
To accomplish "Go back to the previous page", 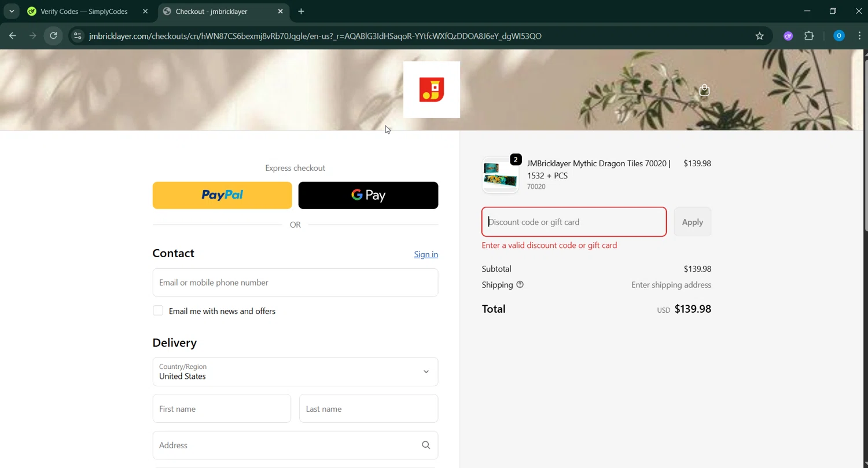I will click(x=13, y=36).
